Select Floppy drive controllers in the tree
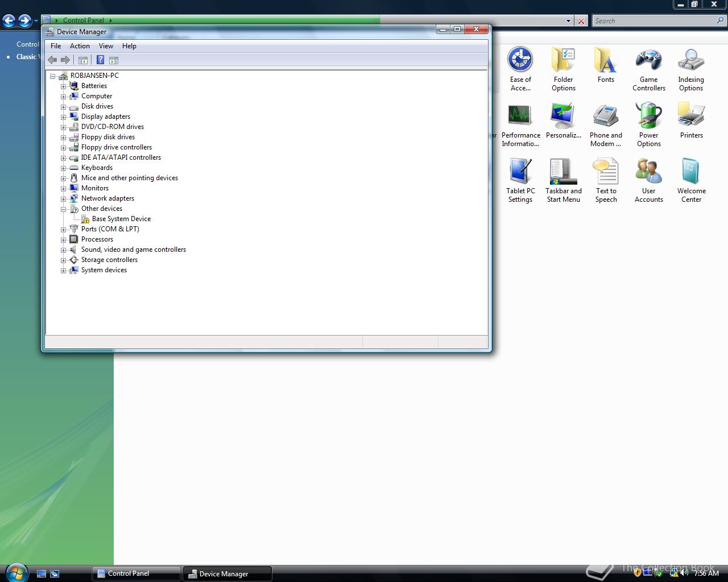The width and height of the screenshot is (728, 582). pos(117,147)
